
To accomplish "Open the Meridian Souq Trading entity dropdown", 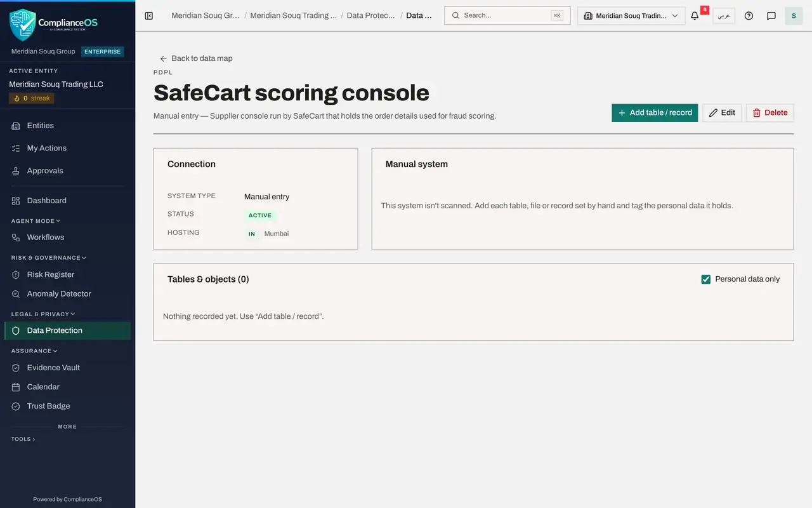I will pyautogui.click(x=631, y=16).
